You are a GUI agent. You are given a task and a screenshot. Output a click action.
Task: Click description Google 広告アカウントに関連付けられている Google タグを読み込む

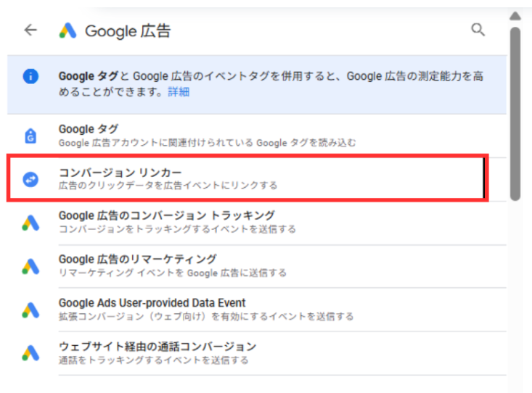[208, 143]
